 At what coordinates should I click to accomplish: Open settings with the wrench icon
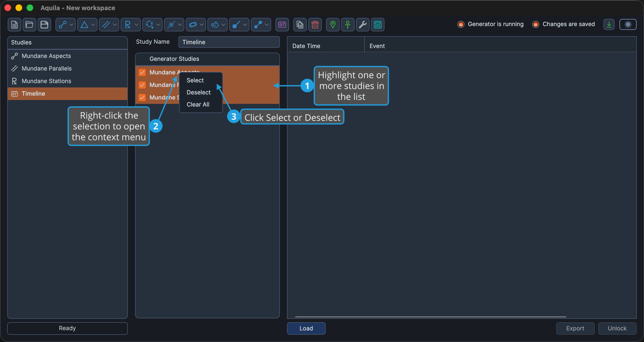pos(363,25)
